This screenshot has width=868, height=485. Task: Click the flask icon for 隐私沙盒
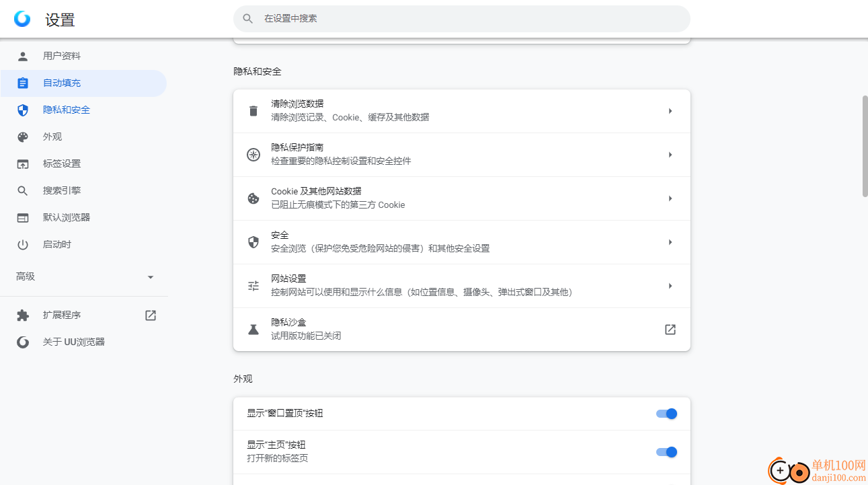253,330
